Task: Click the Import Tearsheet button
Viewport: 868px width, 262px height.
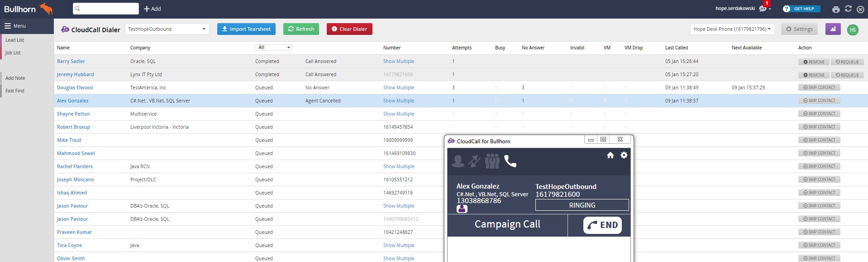Action: coord(247,29)
